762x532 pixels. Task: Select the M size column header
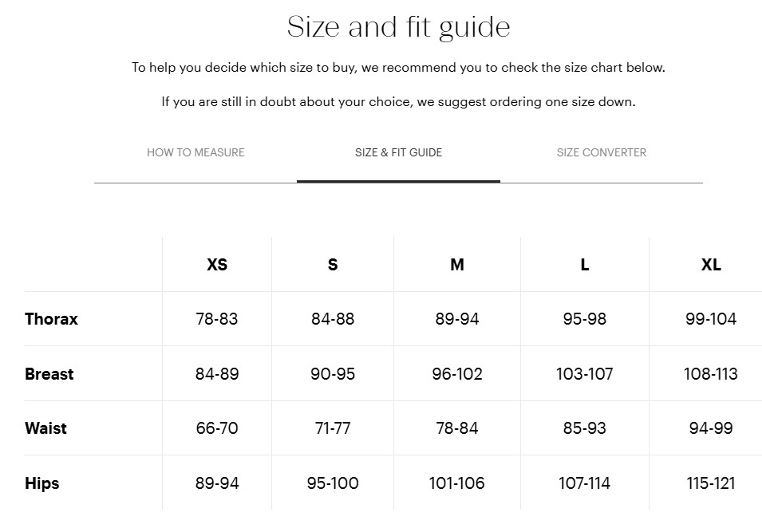(457, 265)
